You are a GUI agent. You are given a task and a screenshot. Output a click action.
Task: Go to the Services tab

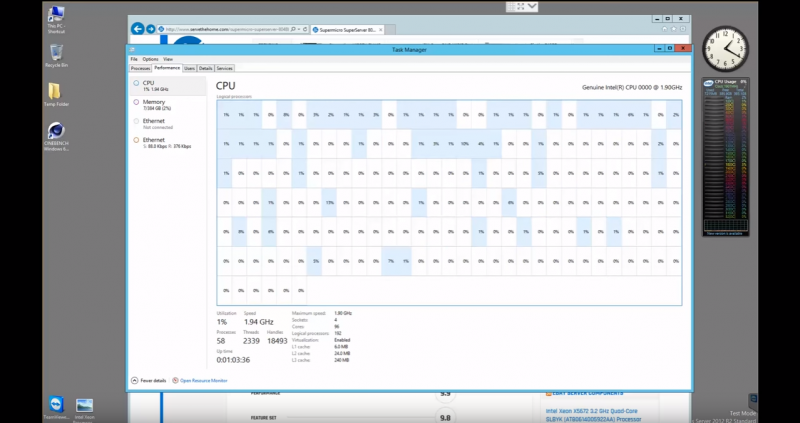[x=224, y=68]
